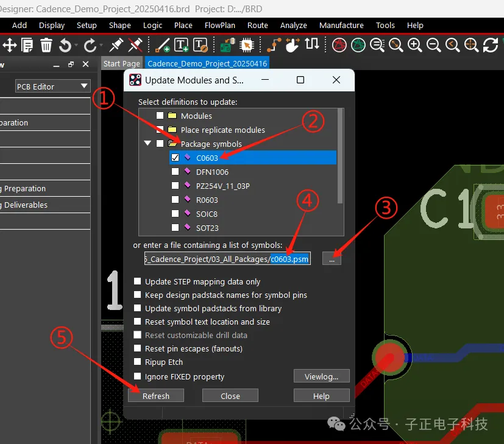The width and height of the screenshot is (504, 444).
Task: Enable Reset symbol text location and size
Action: tap(137, 321)
